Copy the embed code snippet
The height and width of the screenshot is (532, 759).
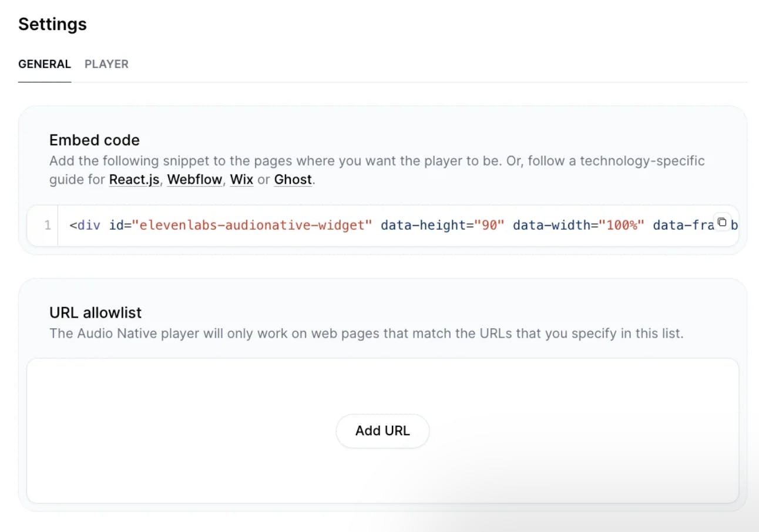(x=722, y=222)
